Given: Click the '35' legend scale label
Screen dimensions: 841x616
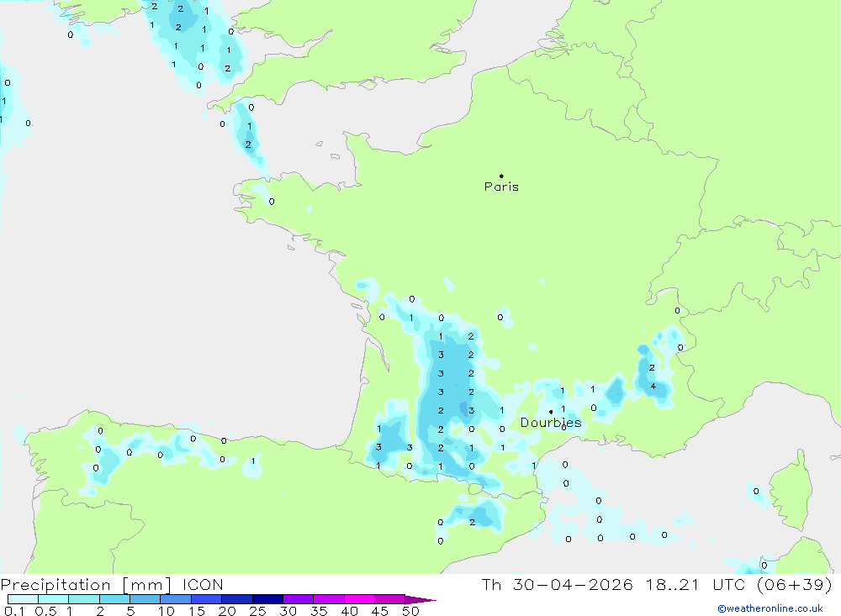Looking at the screenshot, I should pos(319,611).
